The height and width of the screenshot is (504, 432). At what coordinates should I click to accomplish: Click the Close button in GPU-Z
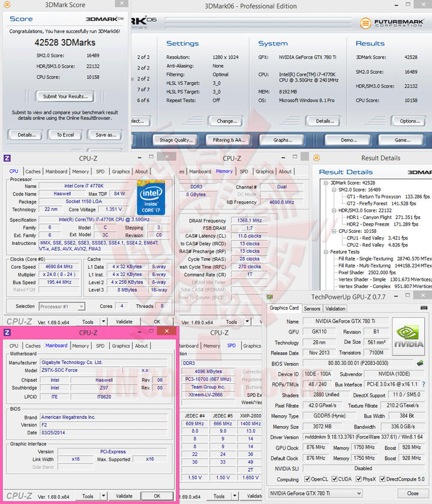point(413,493)
